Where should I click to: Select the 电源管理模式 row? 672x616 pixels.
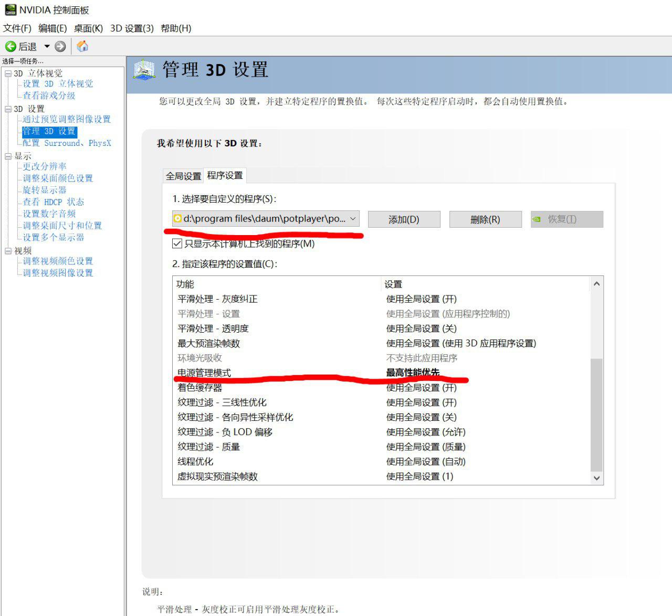(381, 373)
